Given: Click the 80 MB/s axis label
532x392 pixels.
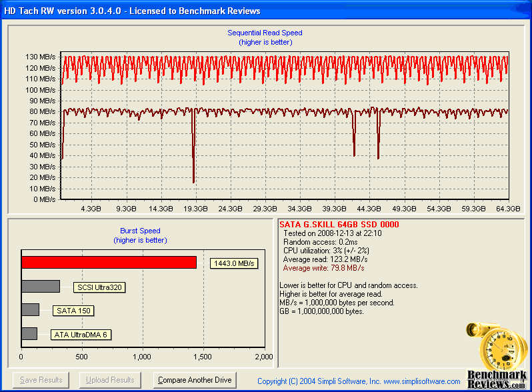Looking at the screenshot, I should pos(43,111).
